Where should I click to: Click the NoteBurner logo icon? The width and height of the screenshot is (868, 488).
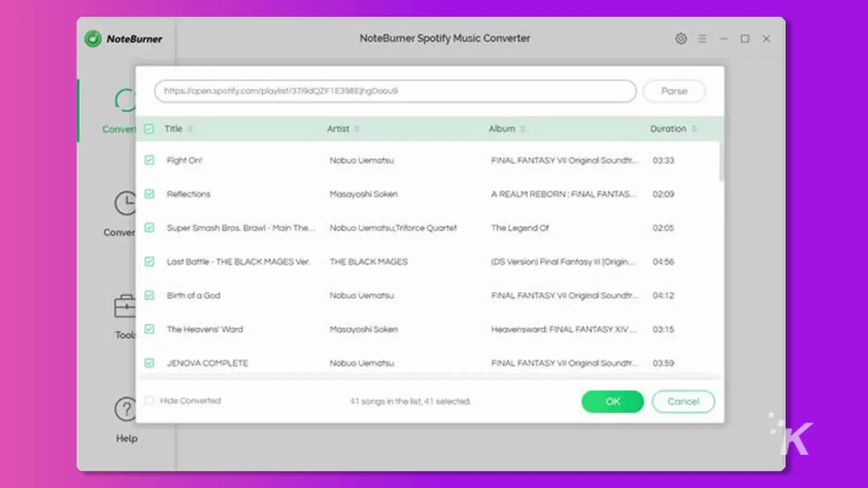93,38
